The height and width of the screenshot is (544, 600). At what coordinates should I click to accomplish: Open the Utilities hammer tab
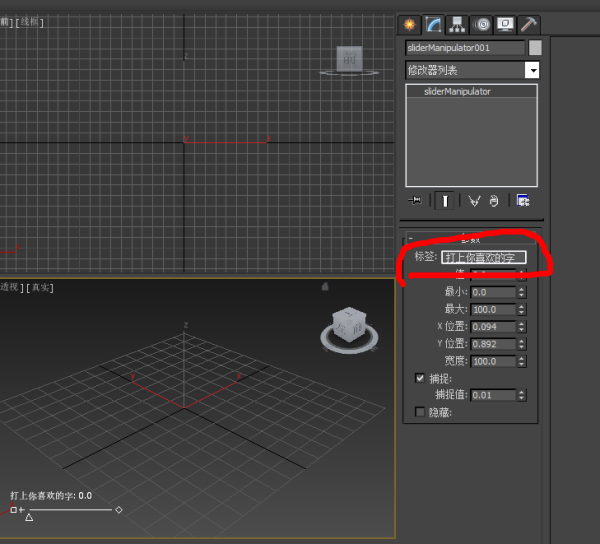point(529,25)
